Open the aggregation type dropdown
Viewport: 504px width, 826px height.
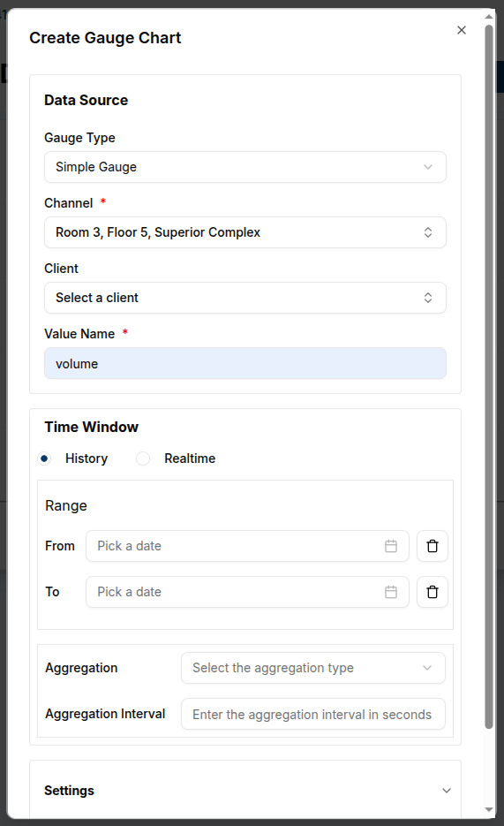(x=313, y=668)
